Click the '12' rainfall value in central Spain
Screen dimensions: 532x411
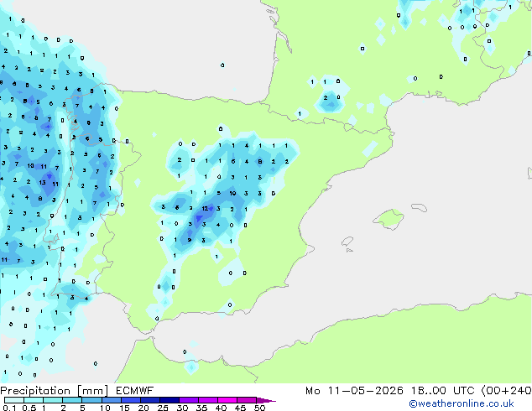pyautogui.click(x=205, y=209)
